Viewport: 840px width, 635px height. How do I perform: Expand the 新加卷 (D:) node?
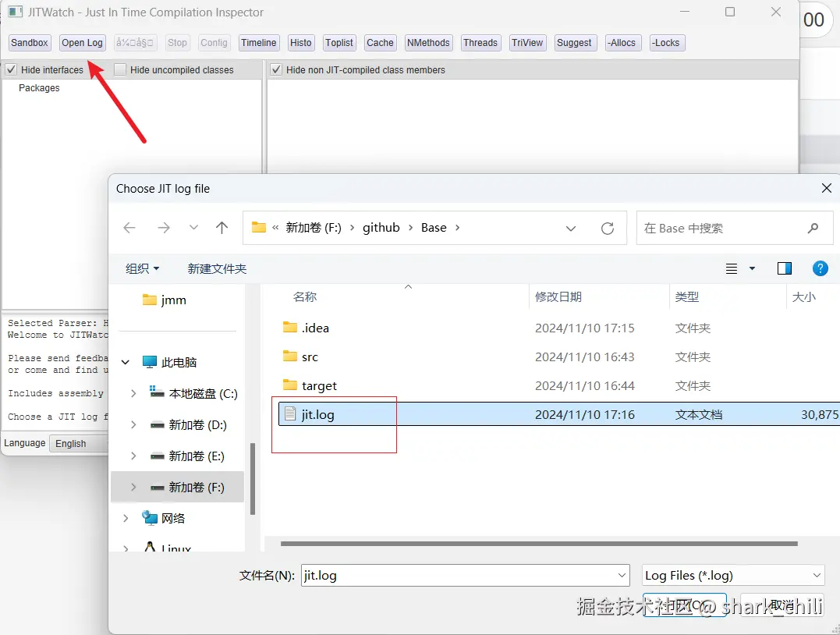[x=133, y=425]
